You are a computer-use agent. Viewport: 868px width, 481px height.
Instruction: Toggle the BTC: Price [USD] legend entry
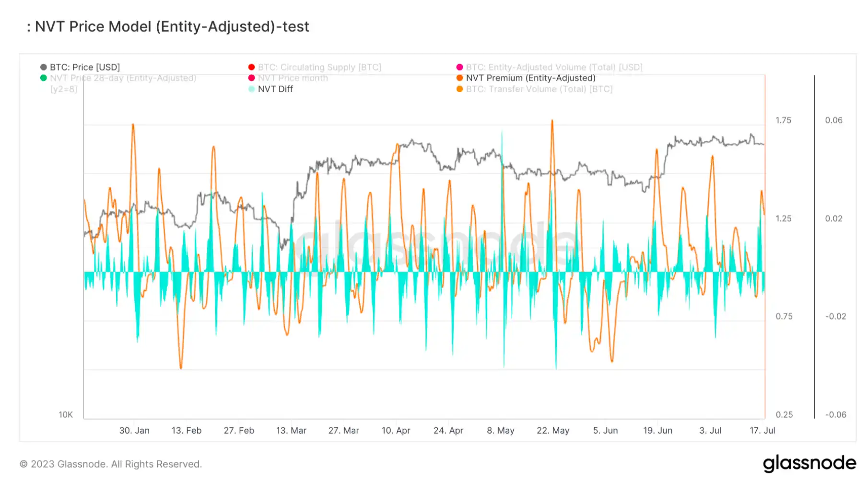[80, 67]
